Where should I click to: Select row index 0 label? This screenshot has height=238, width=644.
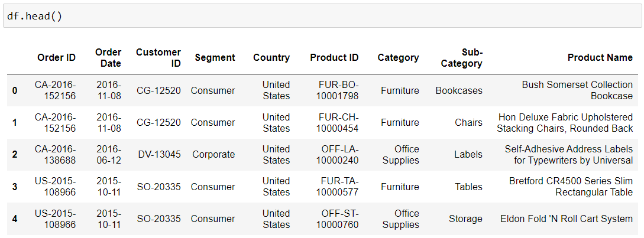click(x=15, y=91)
